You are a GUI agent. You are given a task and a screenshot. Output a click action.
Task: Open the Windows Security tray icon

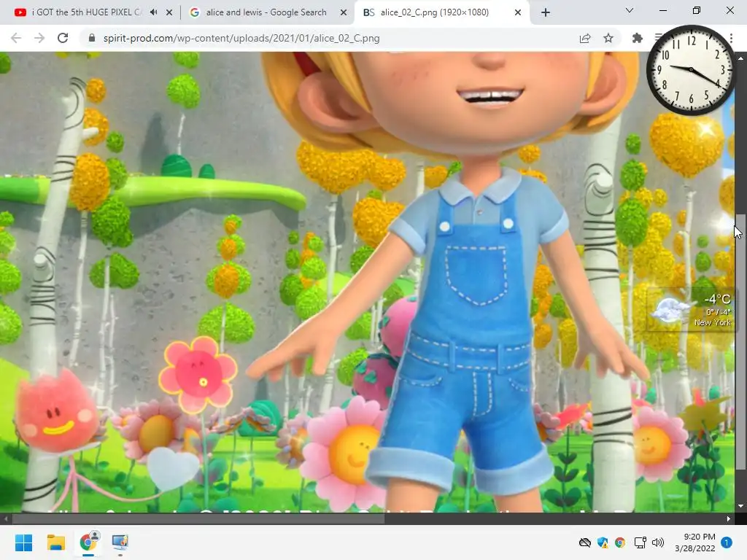[x=603, y=542]
